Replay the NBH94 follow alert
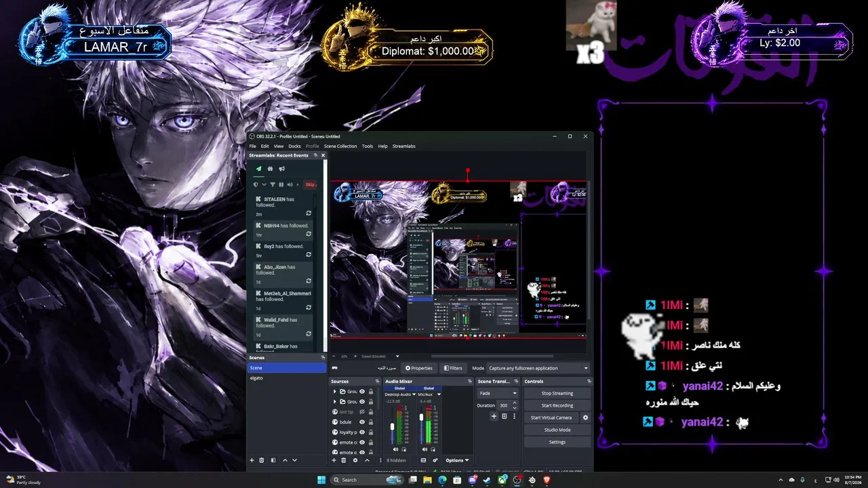Image resolution: width=868 pixels, height=488 pixels. (309, 234)
